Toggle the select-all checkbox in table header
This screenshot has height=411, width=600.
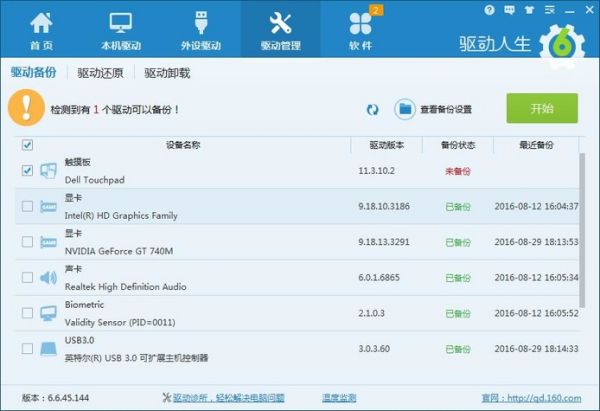(27, 145)
